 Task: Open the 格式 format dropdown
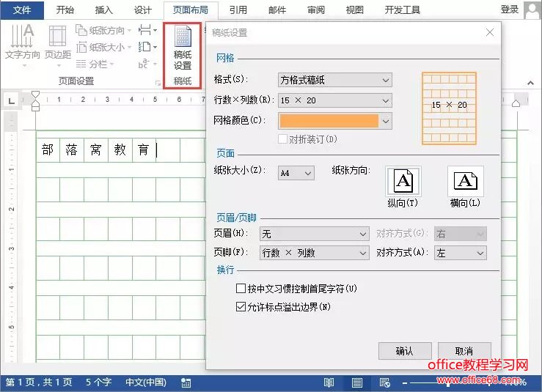[335, 80]
